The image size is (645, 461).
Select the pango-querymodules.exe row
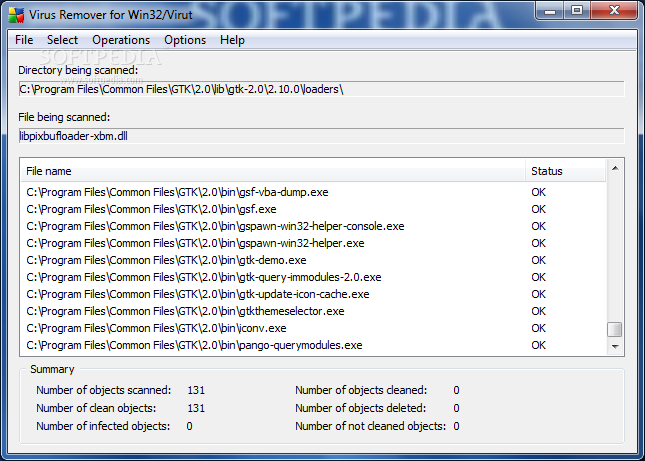click(313, 345)
